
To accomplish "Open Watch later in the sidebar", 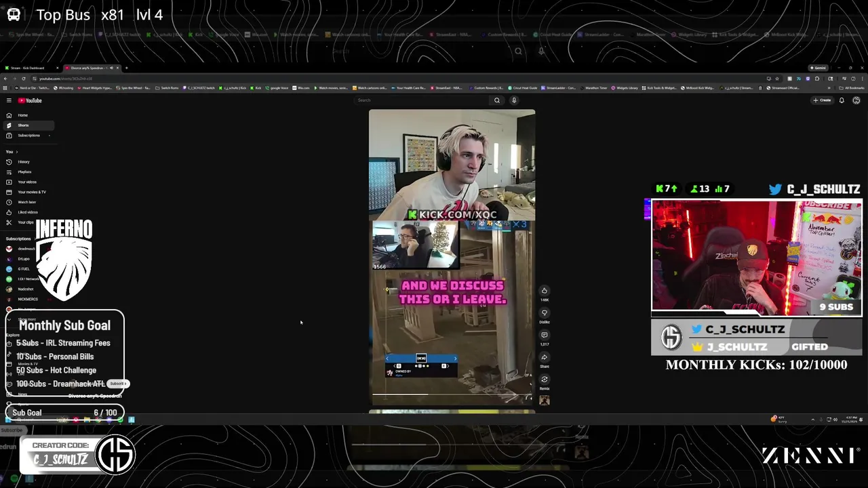I will [x=28, y=202].
